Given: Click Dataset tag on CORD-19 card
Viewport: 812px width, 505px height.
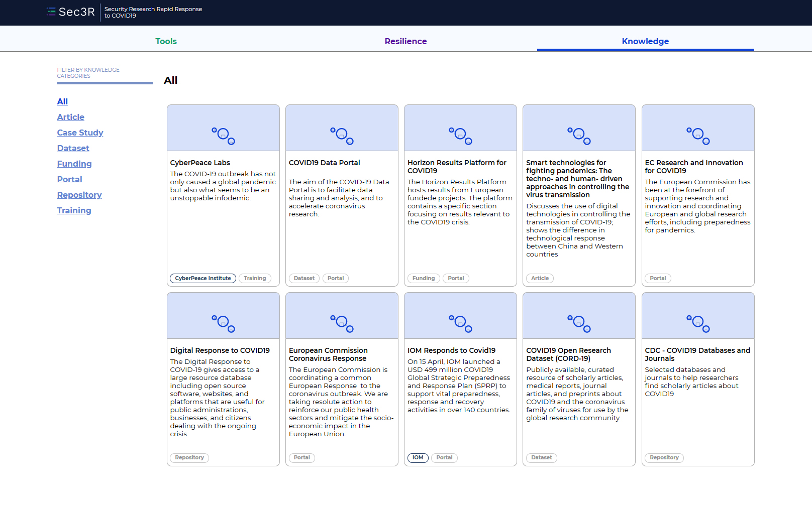Looking at the screenshot, I should coord(541,457).
